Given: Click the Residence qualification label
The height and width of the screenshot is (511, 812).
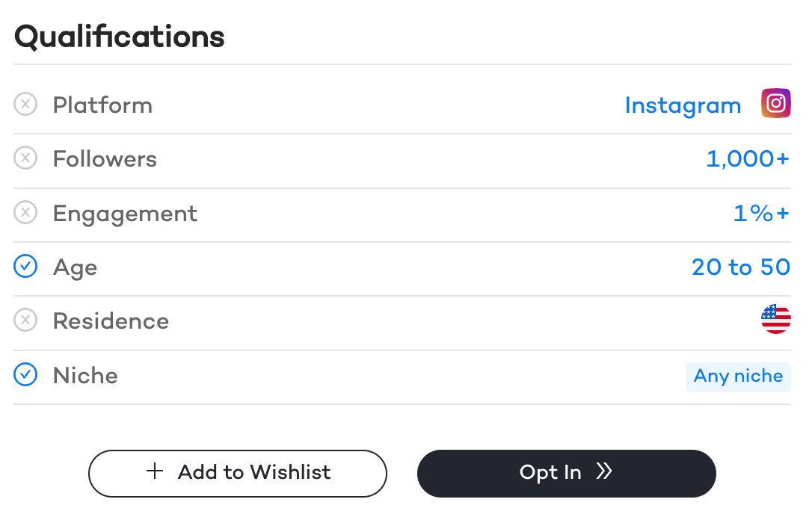Looking at the screenshot, I should (111, 321).
